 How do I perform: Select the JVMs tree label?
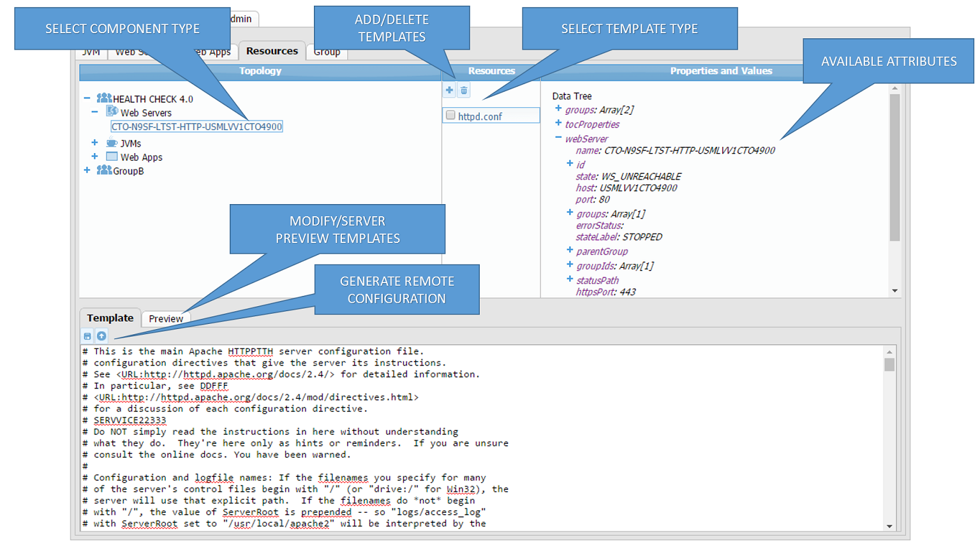(131, 143)
